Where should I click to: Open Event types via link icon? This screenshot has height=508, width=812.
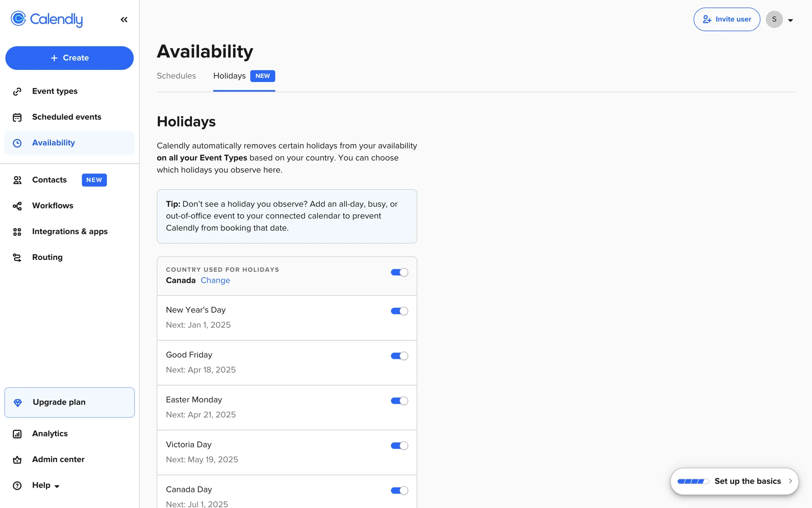[17, 91]
